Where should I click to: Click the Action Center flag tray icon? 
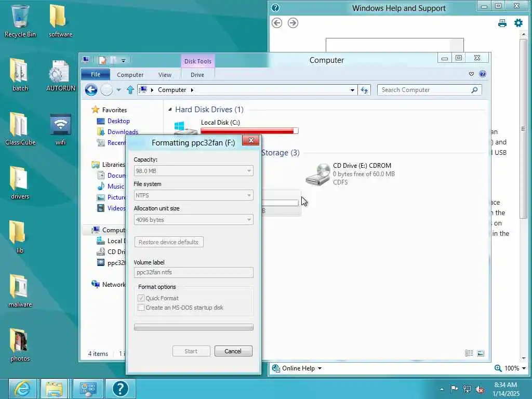pos(454,389)
